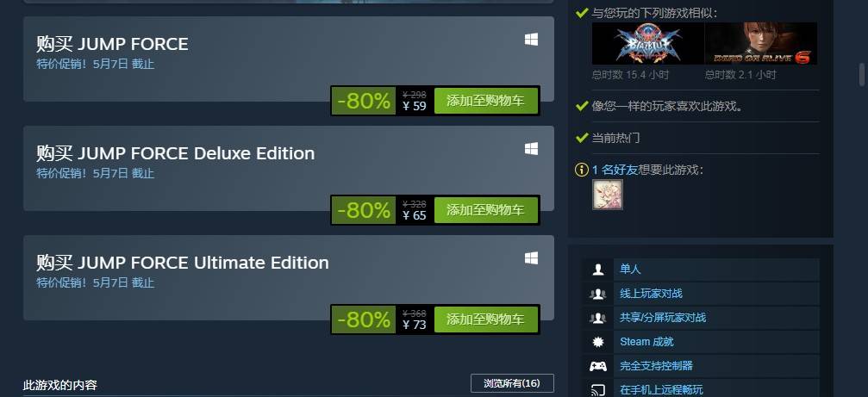Click the single-player person icon
868x397 pixels.
click(598, 270)
